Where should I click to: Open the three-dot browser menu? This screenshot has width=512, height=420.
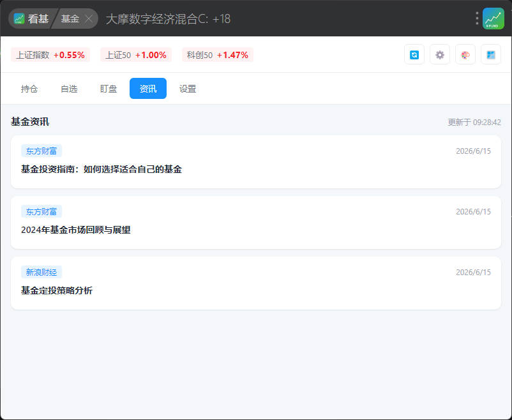click(477, 19)
